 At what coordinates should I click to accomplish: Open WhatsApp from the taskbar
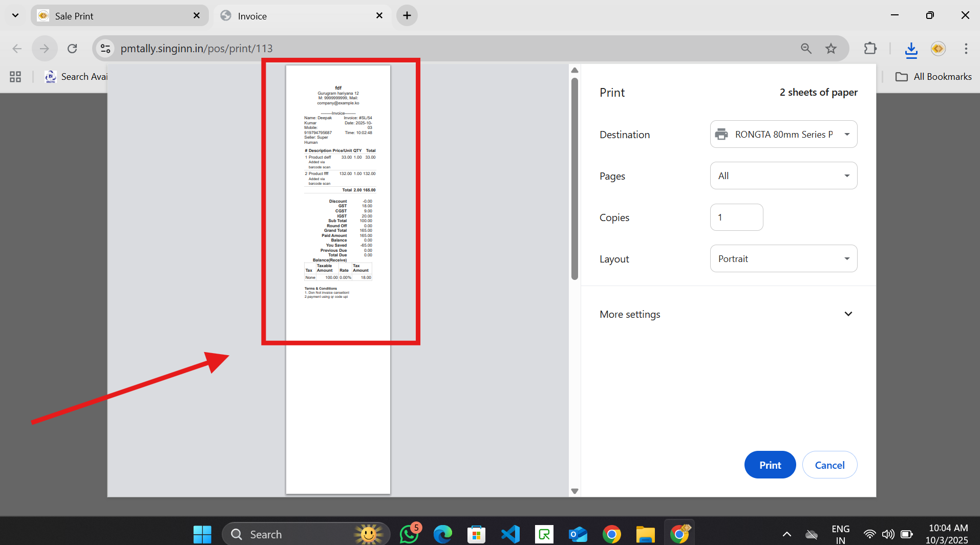[409, 534]
